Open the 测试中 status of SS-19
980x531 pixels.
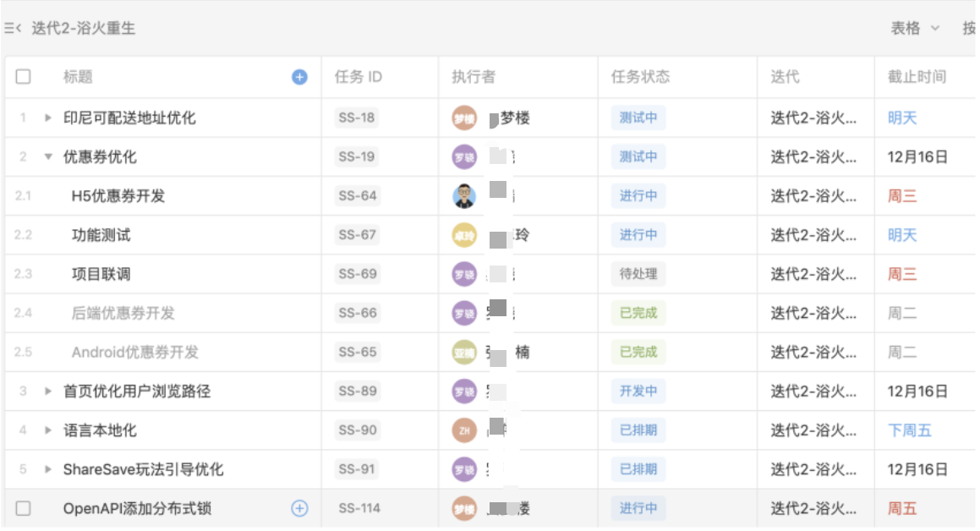pyautogui.click(x=638, y=156)
